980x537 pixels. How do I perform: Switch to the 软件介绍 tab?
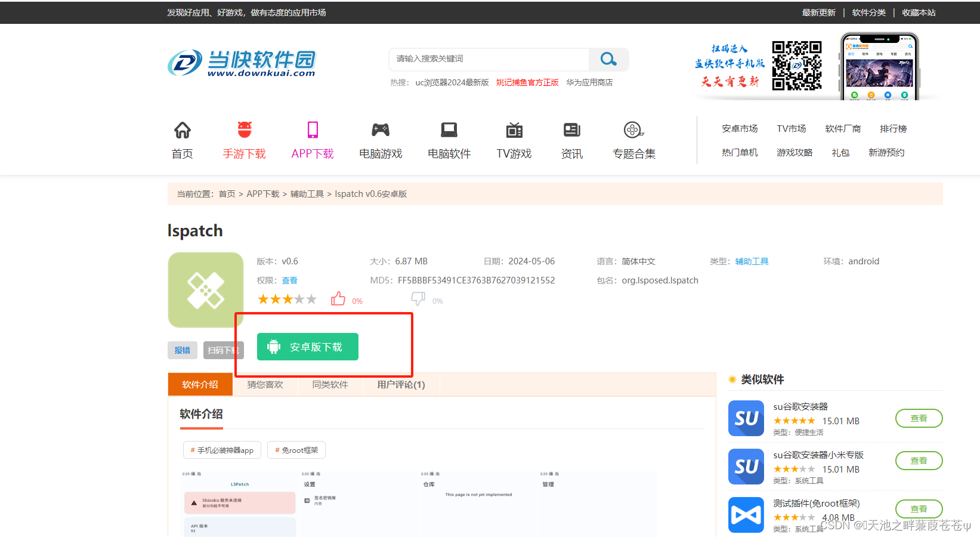[x=200, y=384]
